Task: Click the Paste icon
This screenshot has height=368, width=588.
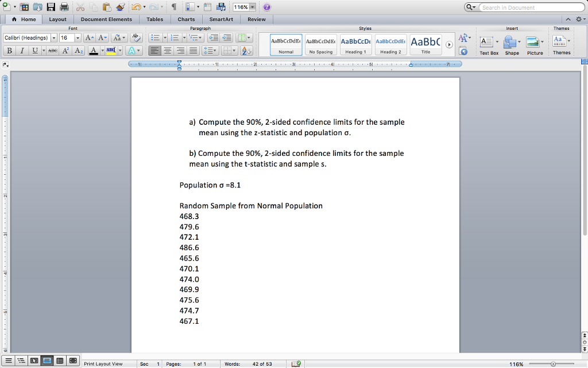Action: pyautogui.click(x=106, y=6)
